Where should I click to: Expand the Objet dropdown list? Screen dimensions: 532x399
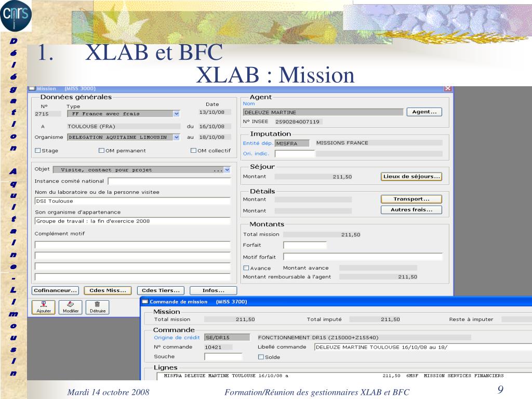click(227, 170)
